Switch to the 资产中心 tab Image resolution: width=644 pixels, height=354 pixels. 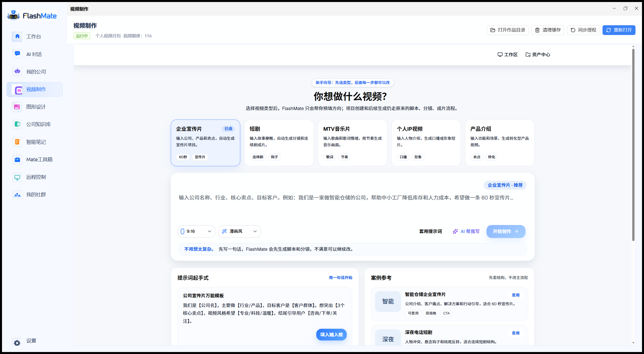point(538,54)
